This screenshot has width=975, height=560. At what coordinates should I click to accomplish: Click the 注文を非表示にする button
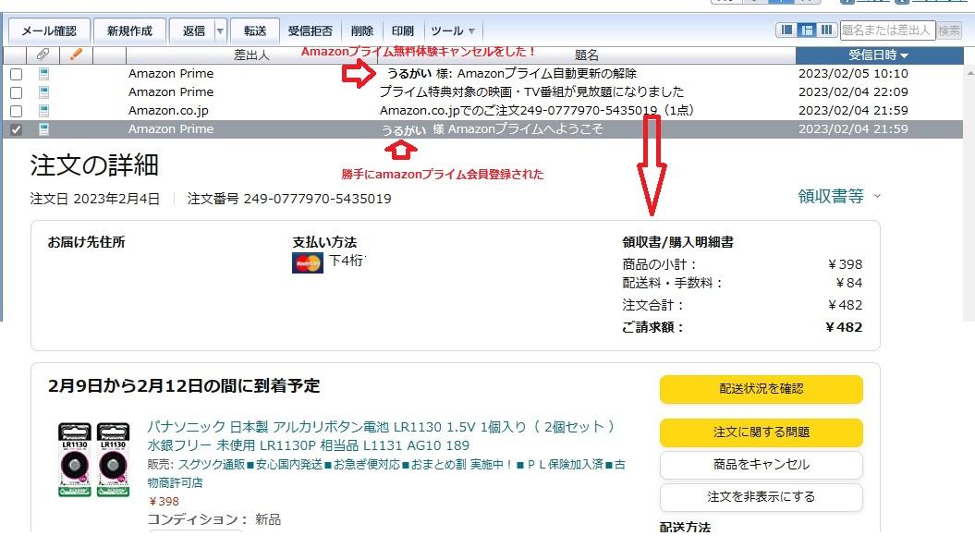(x=762, y=497)
